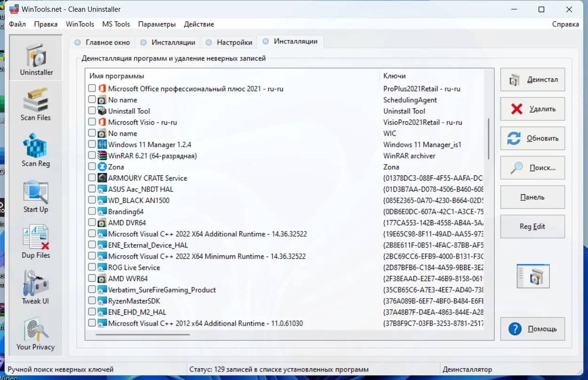Click the Панель button
This screenshot has height=380, width=588.
click(x=532, y=197)
